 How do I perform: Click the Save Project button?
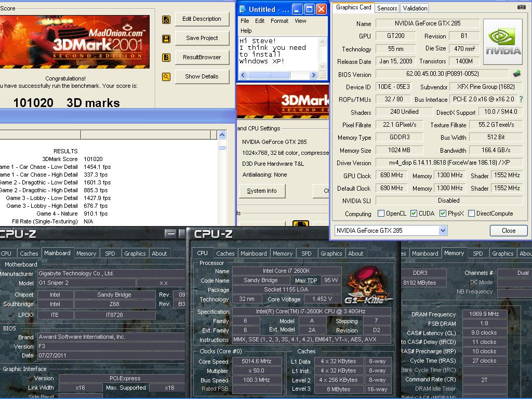(202, 38)
